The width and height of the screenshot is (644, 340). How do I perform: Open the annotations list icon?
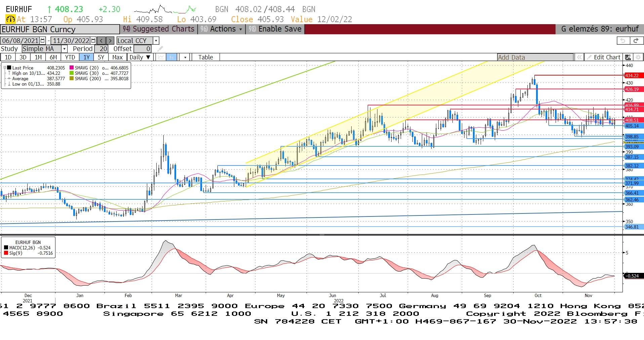(x=628, y=57)
